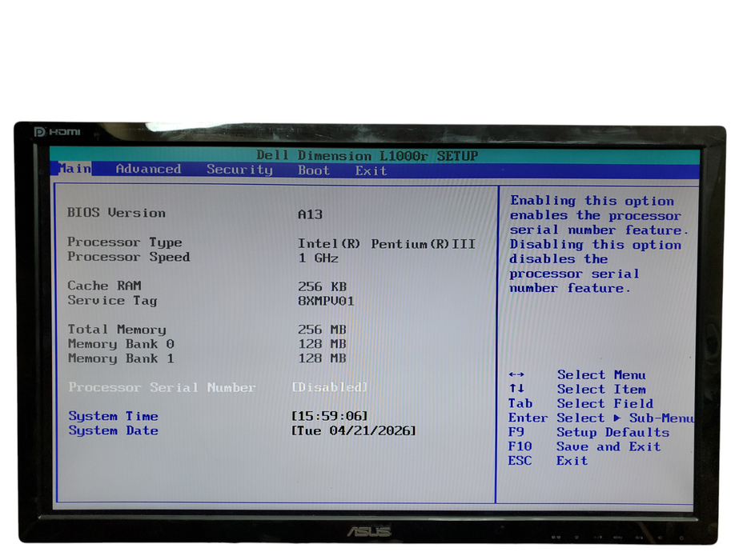Click the Select Field help text

point(605,403)
